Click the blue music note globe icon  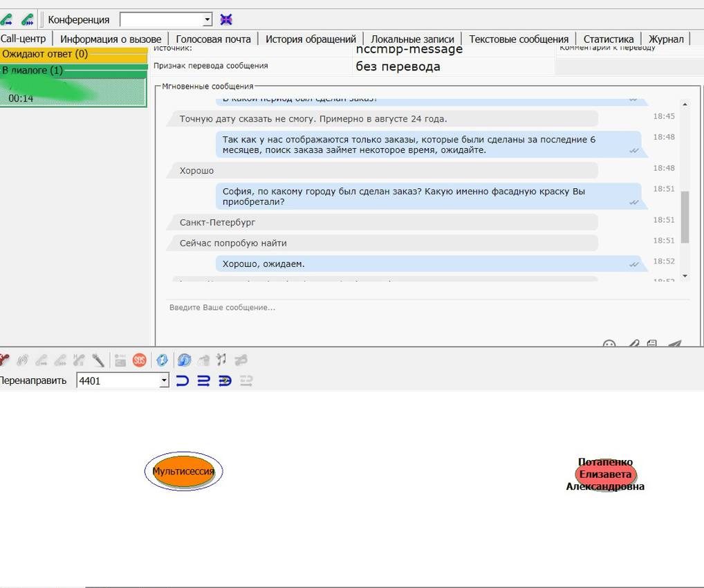pyautogui.click(x=184, y=360)
